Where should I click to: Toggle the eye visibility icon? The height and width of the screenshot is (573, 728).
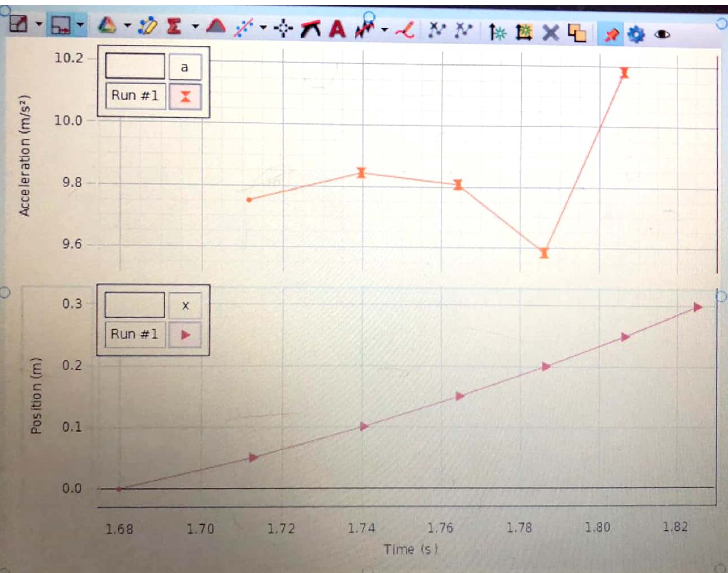pos(662,35)
